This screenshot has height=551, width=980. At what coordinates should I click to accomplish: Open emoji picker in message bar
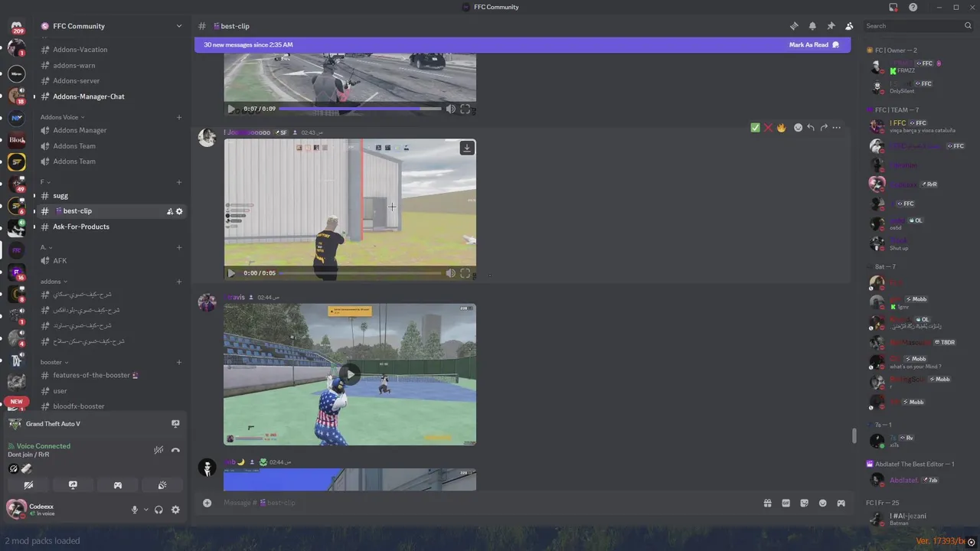point(822,503)
